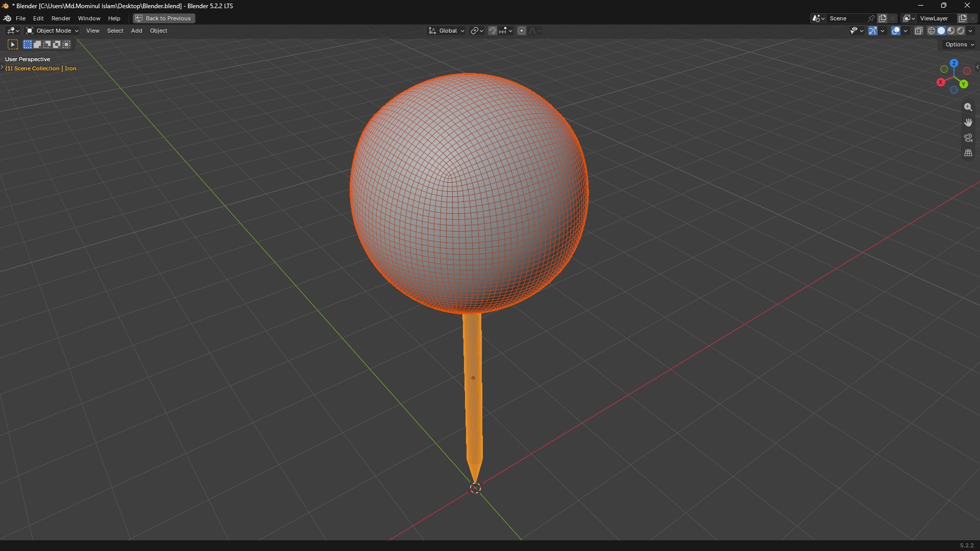This screenshot has width=980, height=551.
Task: Toggle snapping magnet
Action: click(492, 31)
